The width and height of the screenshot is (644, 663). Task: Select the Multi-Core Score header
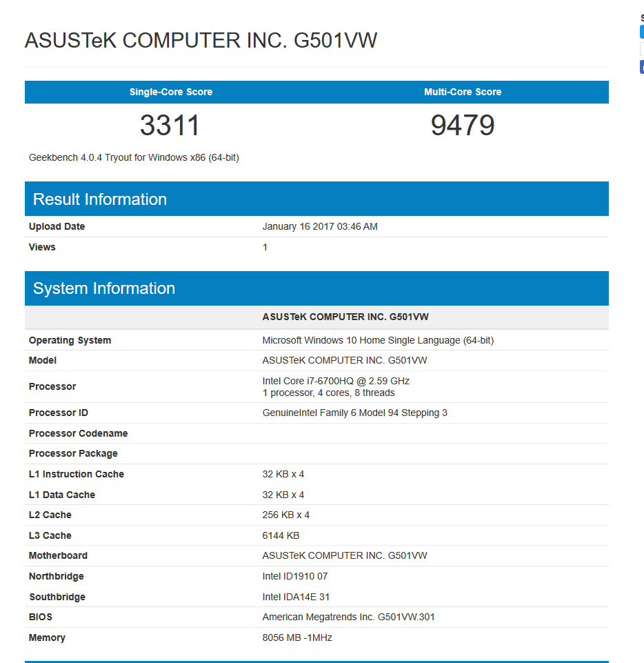[x=463, y=92]
